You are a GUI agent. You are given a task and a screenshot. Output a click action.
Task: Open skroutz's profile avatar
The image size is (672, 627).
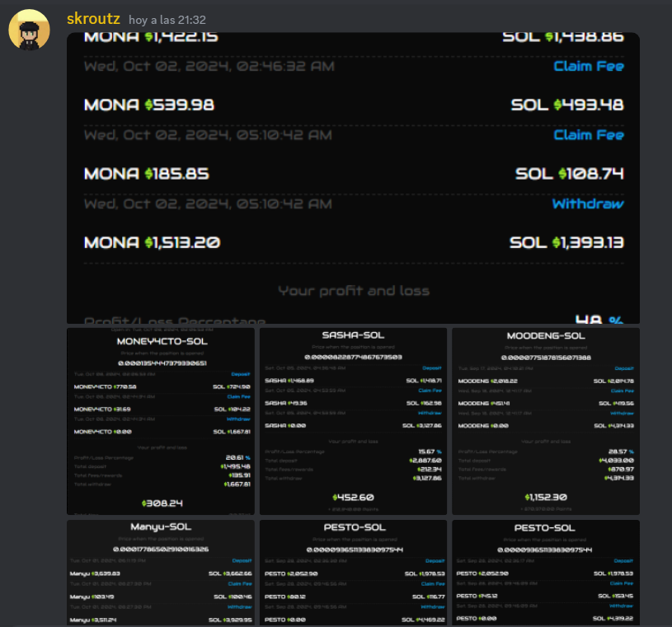(29, 30)
